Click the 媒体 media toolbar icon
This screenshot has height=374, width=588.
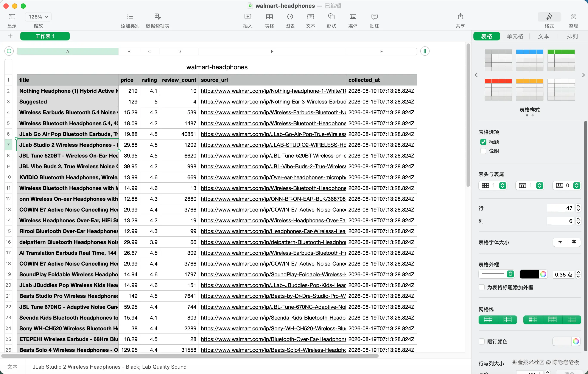(353, 17)
